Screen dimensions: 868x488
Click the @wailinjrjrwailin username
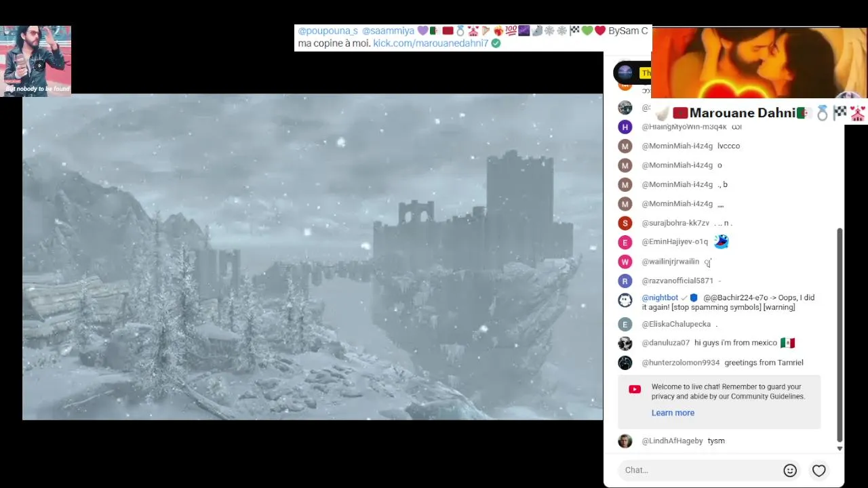tap(671, 262)
